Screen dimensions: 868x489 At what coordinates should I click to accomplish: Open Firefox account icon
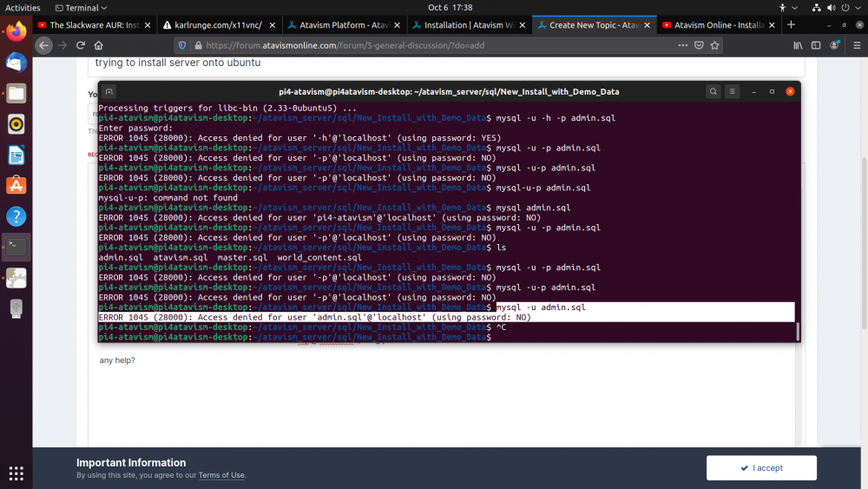[x=835, y=45]
